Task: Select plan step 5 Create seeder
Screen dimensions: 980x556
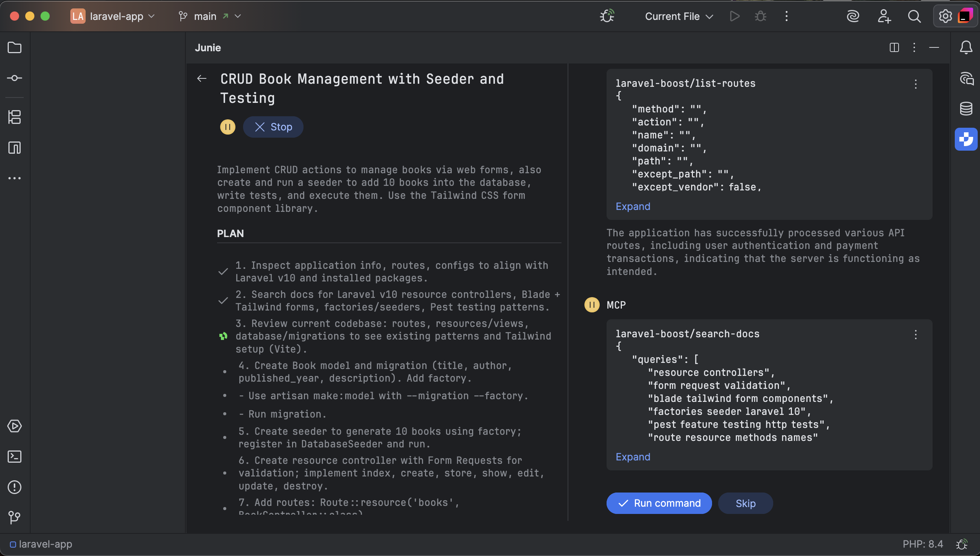Action: click(380, 438)
